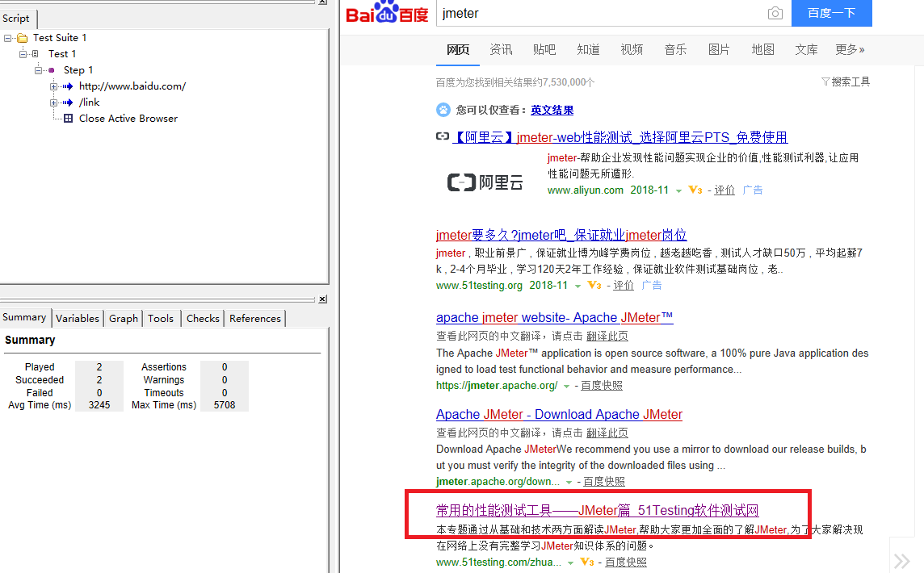Select Close Active Browser action

click(128, 119)
